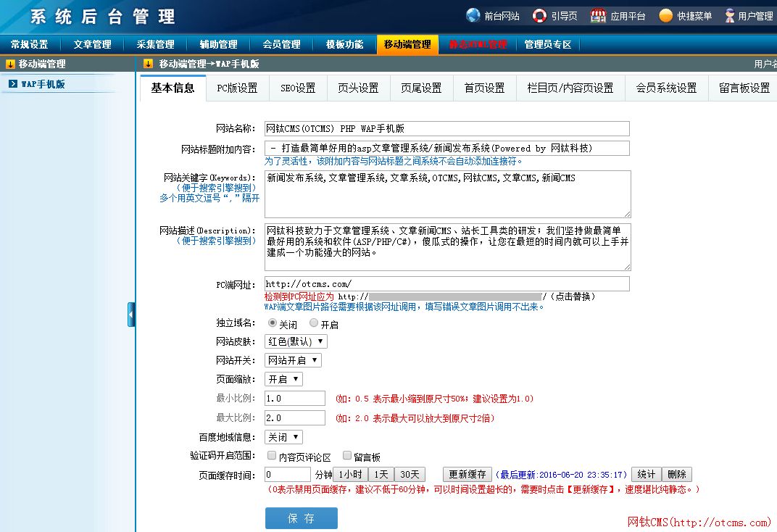Viewport: 777px width, 532px height.
Task: Click the lifebuoy icon for 引导页
Action: (539, 15)
